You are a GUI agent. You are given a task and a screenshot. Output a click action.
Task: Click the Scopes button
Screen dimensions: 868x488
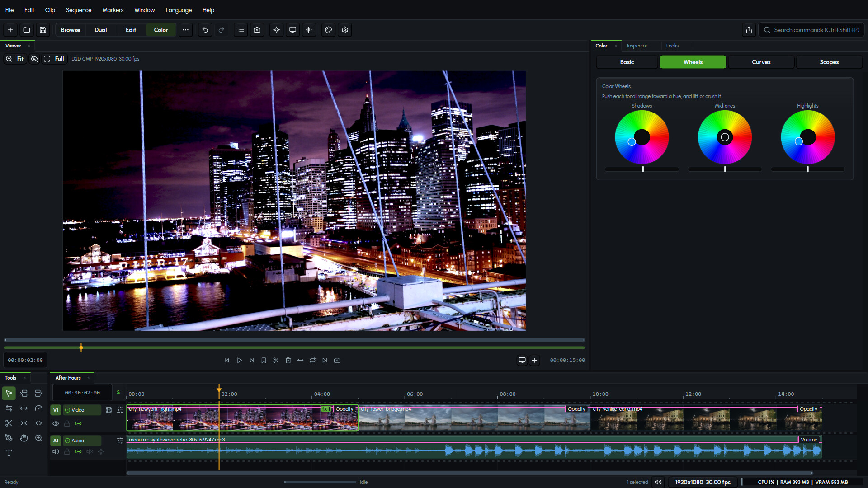[x=829, y=62]
